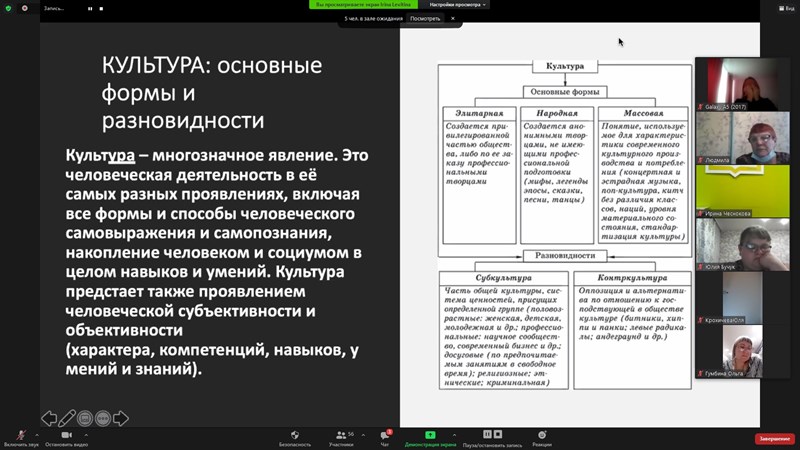Select Людмила participant video
Image resolution: width=800 pixels, height=450 pixels.
pos(743,138)
